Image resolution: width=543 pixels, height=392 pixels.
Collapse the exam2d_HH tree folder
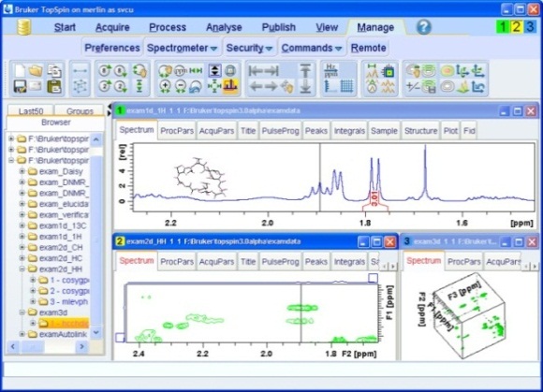tap(22, 269)
